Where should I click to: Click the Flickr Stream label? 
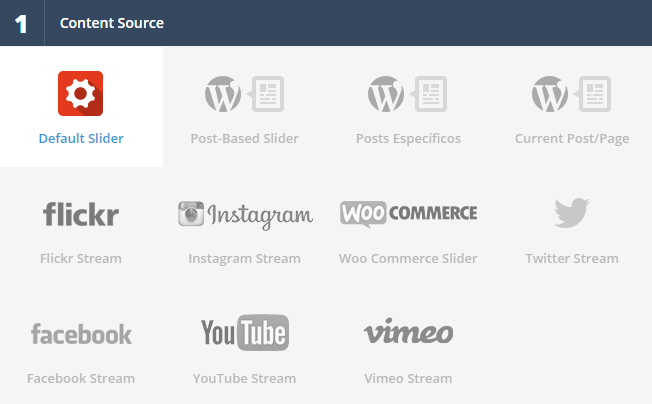[81, 259]
